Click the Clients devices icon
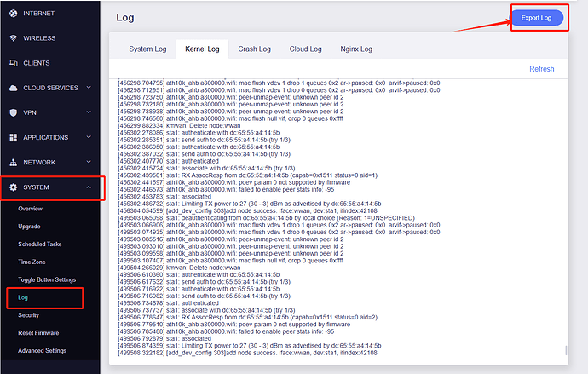This screenshot has height=374, width=588. click(x=14, y=63)
